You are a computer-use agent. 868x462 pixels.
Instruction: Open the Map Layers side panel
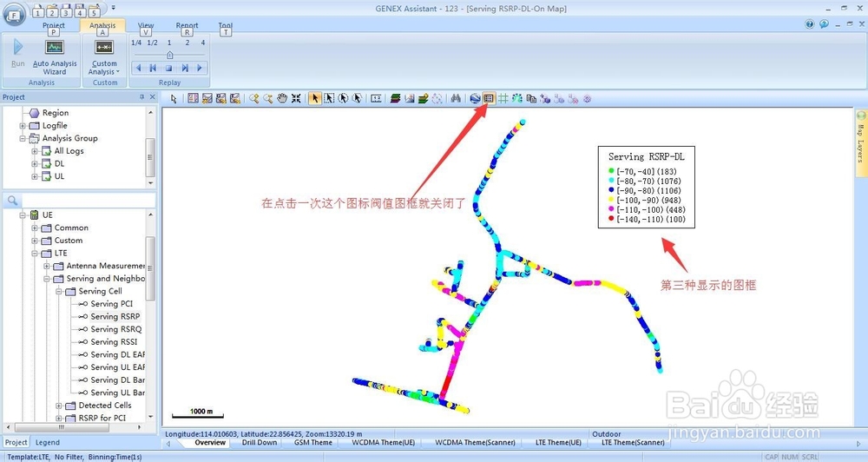point(861,142)
